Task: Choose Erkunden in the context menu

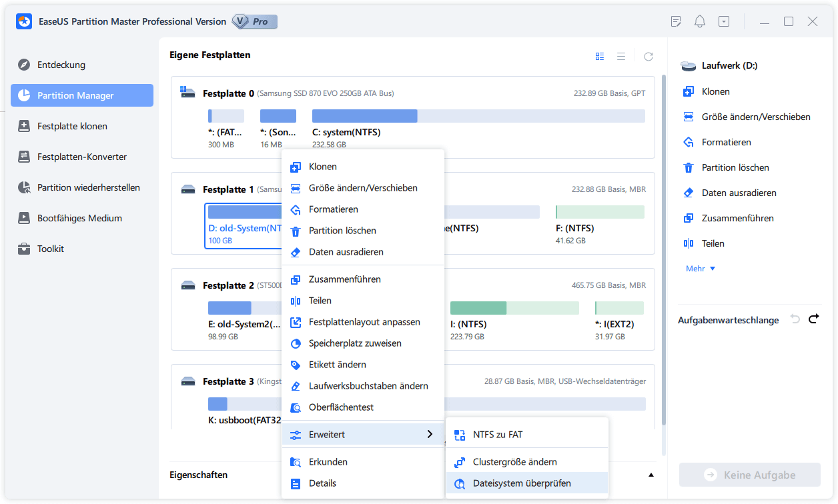Action: point(363,462)
